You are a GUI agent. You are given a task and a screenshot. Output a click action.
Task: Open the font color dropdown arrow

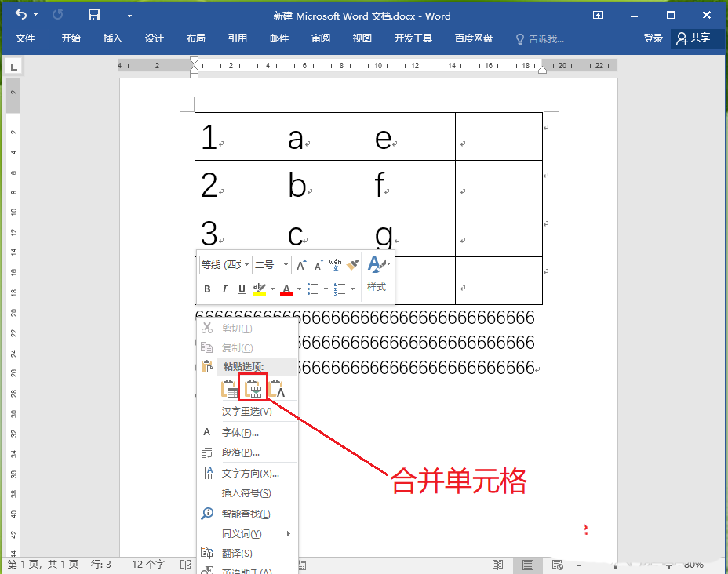click(x=299, y=289)
